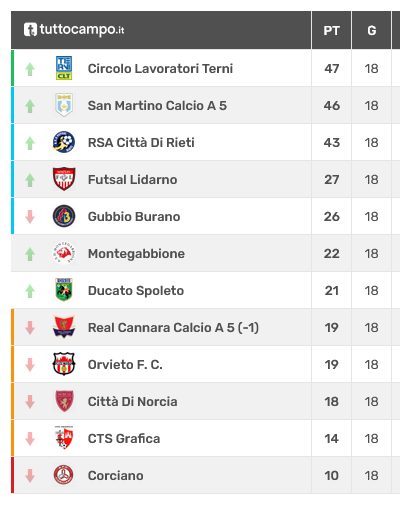Viewport: 400px width, 508px height.
Task: Open the Corciano circular logo
Action: point(64,475)
